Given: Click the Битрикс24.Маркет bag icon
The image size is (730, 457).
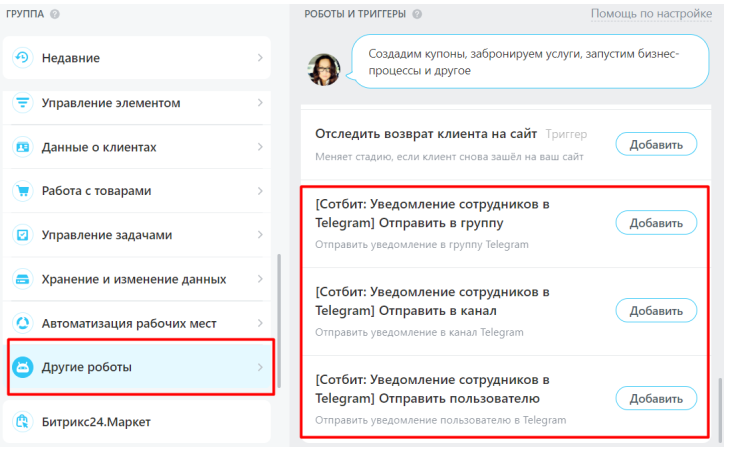Looking at the screenshot, I should pyautogui.click(x=22, y=422).
